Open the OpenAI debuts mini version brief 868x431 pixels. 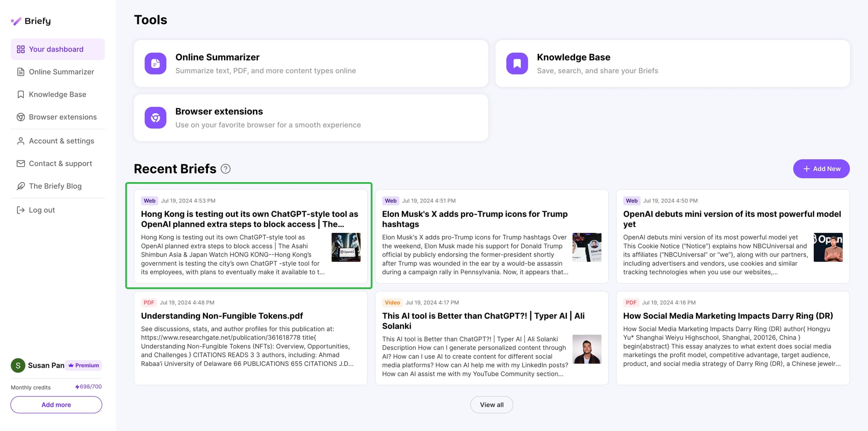coord(733,236)
